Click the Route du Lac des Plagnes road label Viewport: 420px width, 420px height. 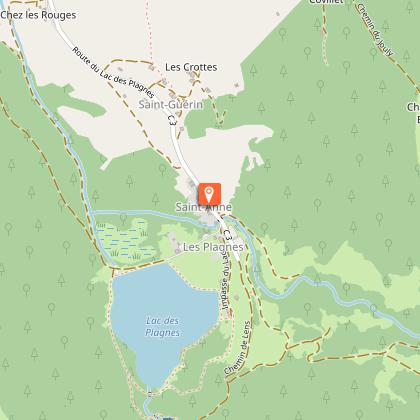tap(113, 72)
